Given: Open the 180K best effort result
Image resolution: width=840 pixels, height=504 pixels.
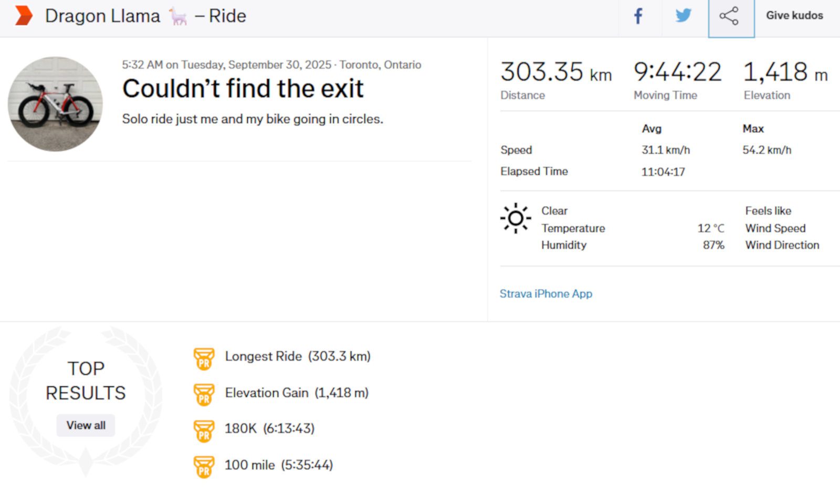Looking at the screenshot, I should pyautogui.click(x=269, y=428).
